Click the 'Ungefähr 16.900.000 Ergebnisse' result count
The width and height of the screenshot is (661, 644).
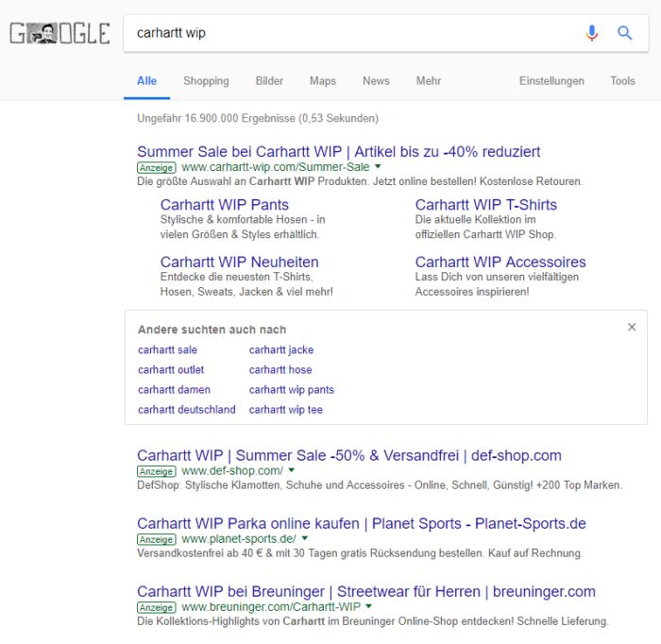[x=258, y=118]
